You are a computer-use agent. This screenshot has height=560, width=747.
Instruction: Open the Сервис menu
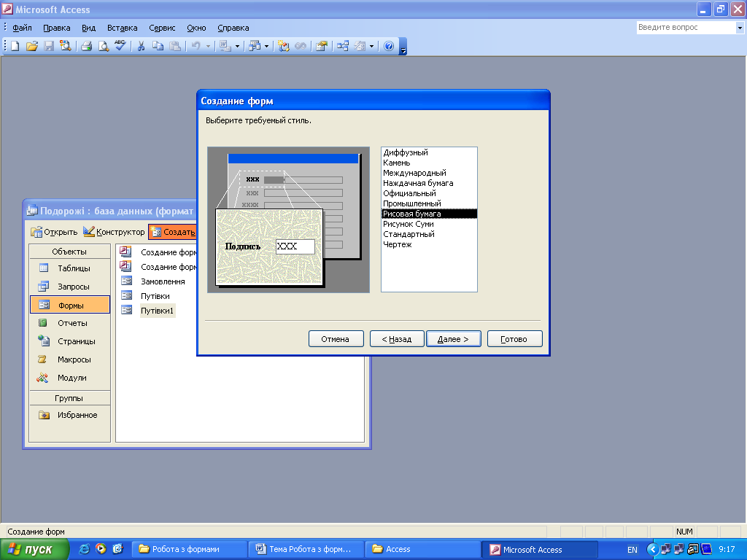pyautogui.click(x=162, y=28)
